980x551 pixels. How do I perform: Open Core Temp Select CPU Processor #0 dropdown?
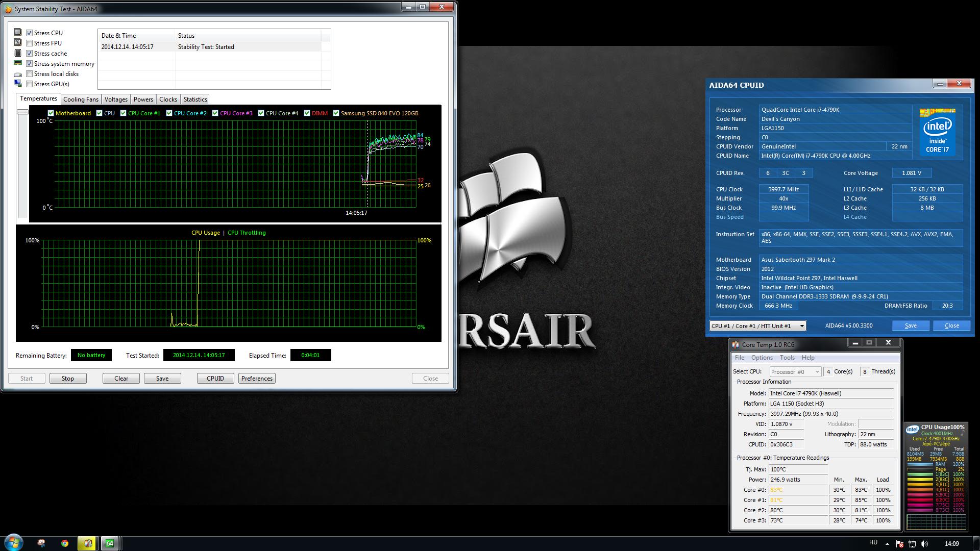795,371
